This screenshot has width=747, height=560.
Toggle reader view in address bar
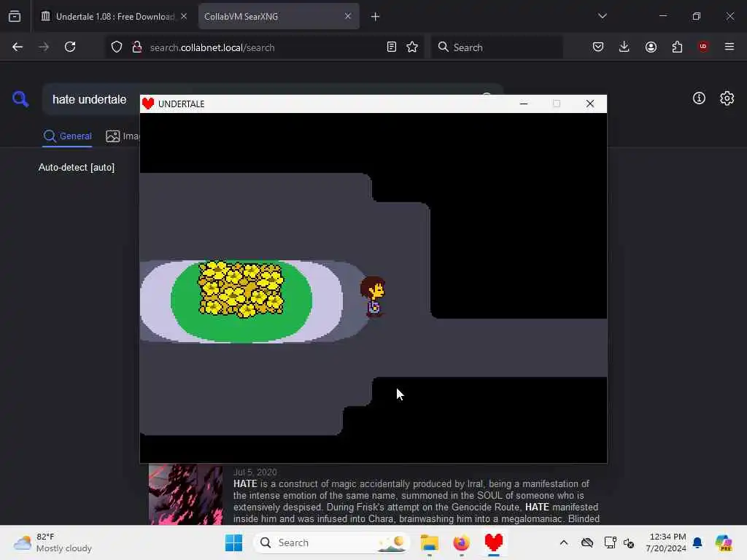392,47
